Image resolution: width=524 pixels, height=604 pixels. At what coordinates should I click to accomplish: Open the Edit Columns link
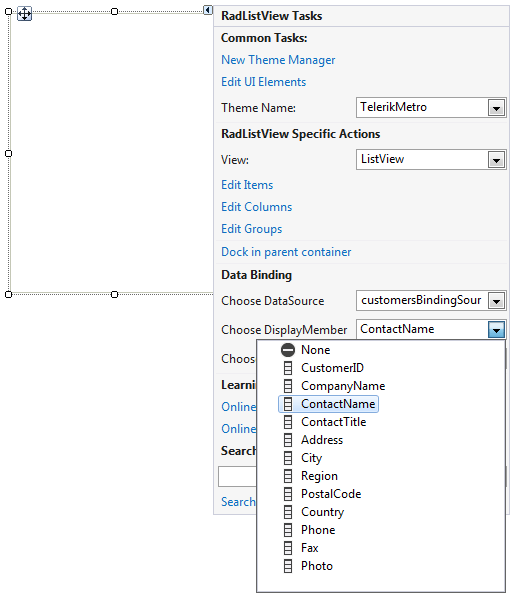coord(257,207)
